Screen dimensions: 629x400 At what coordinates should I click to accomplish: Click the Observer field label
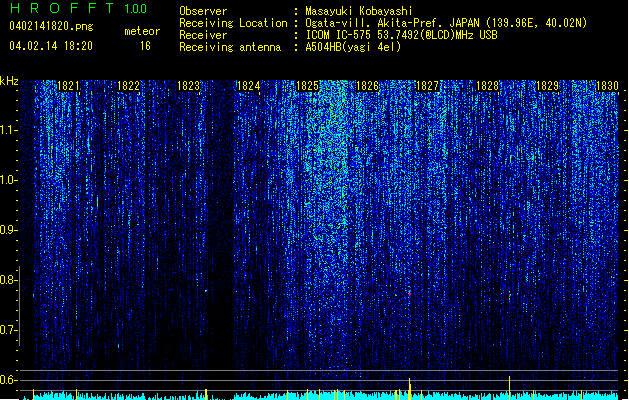pos(203,11)
